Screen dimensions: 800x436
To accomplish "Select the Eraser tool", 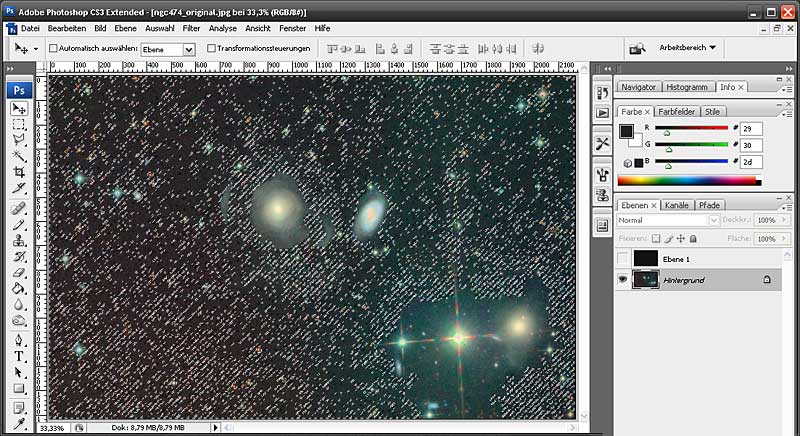I will (x=19, y=272).
